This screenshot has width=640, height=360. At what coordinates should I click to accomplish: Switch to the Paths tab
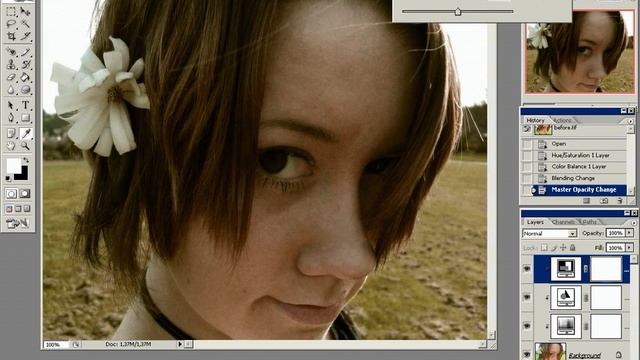pyautogui.click(x=589, y=222)
